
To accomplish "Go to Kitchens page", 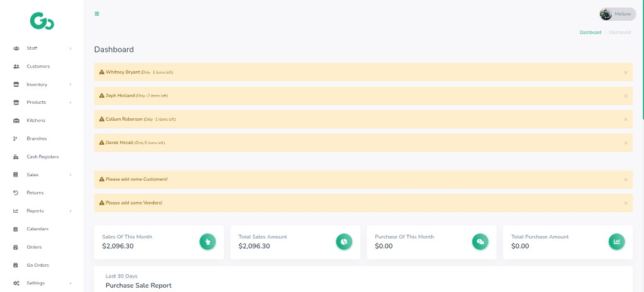I will (36, 120).
